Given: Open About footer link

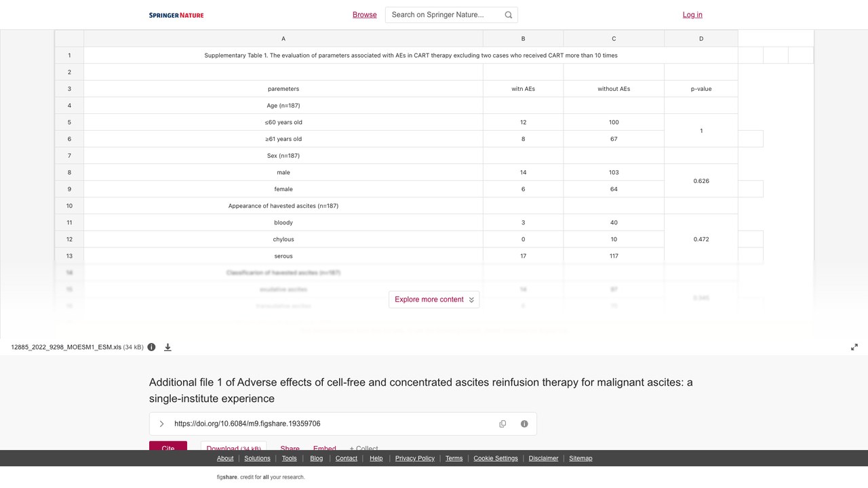Looking at the screenshot, I should point(225,458).
